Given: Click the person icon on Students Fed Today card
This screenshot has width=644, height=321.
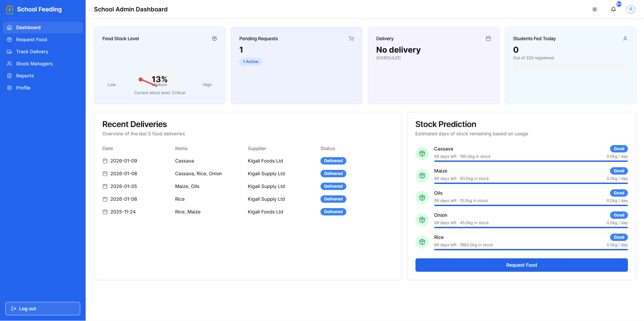Looking at the screenshot, I should coord(625,39).
